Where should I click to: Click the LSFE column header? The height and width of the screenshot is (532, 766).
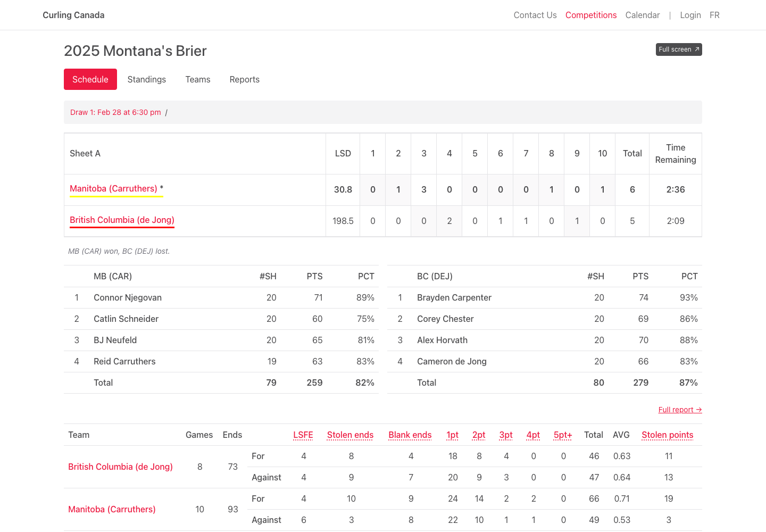click(x=303, y=435)
